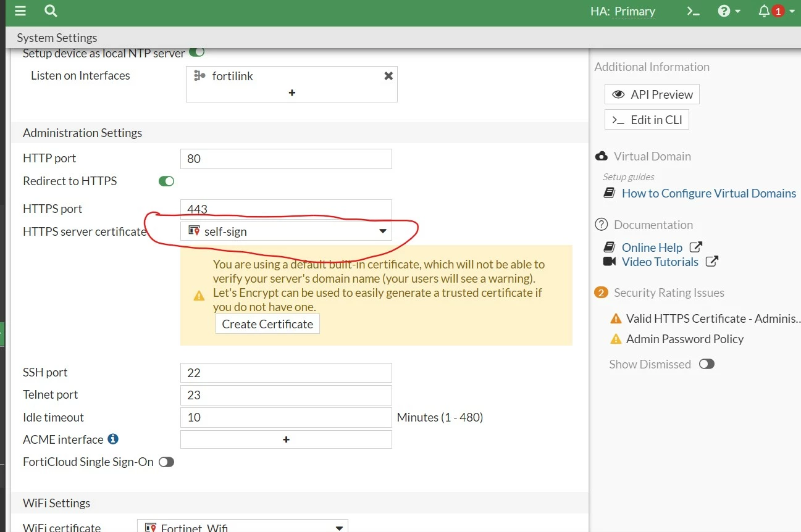Open the hamburger navigation menu

tap(20, 11)
